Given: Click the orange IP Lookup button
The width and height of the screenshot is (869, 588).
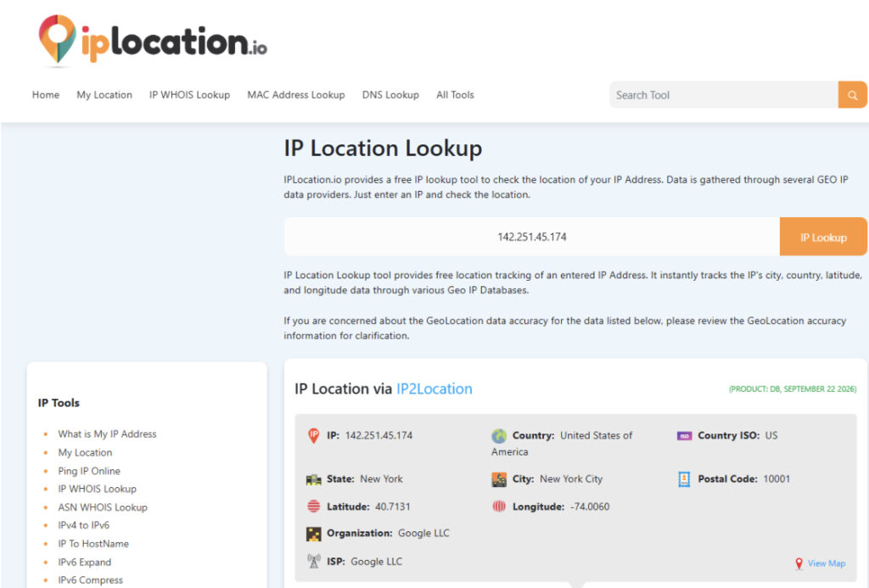Looking at the screenshot, I should (823, 238).
